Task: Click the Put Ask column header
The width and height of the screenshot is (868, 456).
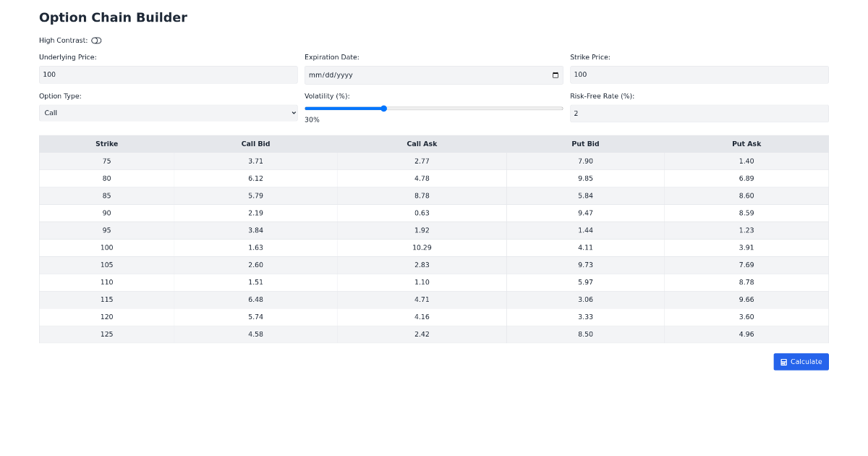Action: [x=746, y=144]
